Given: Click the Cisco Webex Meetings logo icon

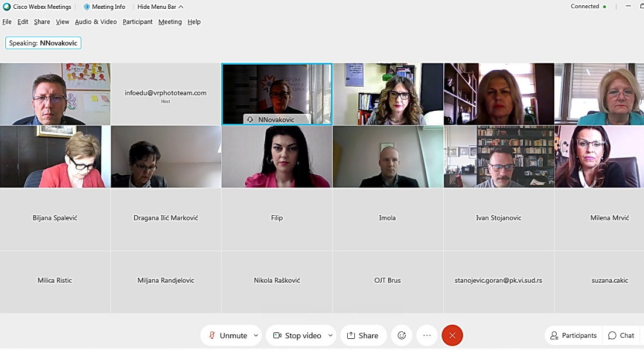Looking at the screenshot, I should click(x=6, y=6).
